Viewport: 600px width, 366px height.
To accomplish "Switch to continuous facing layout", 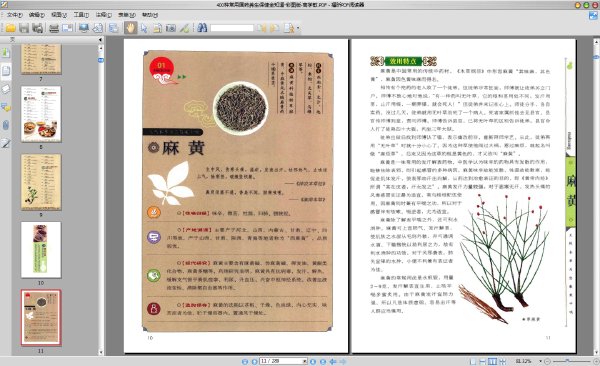I will click(x=502, y=361).
